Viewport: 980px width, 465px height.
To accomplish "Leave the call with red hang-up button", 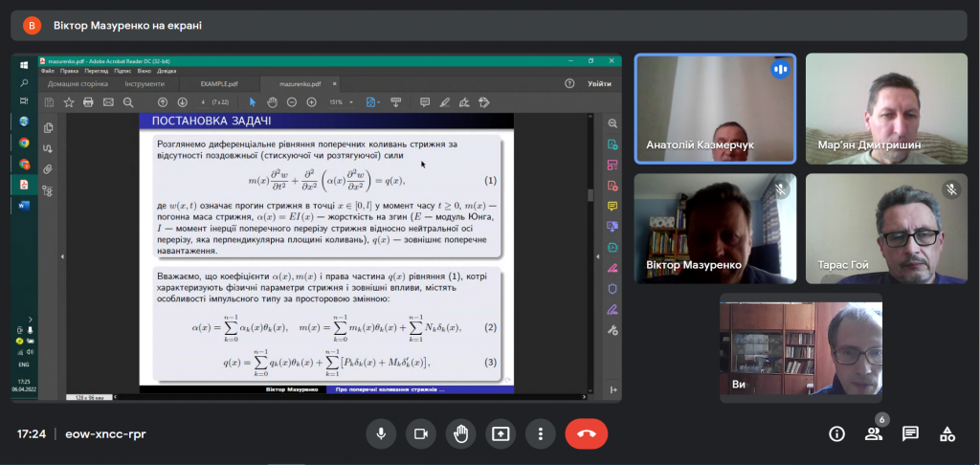I will click(587, 433).
